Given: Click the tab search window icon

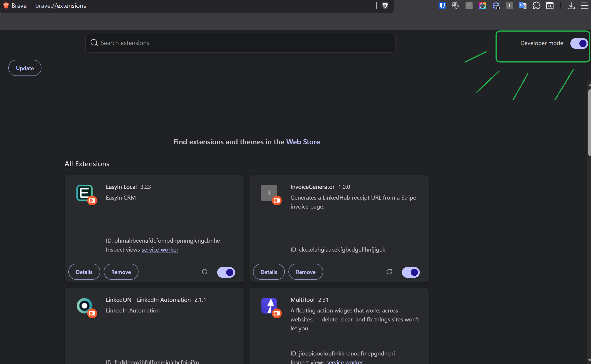Looking at the screenshot, I should click(x=550, y=6).
